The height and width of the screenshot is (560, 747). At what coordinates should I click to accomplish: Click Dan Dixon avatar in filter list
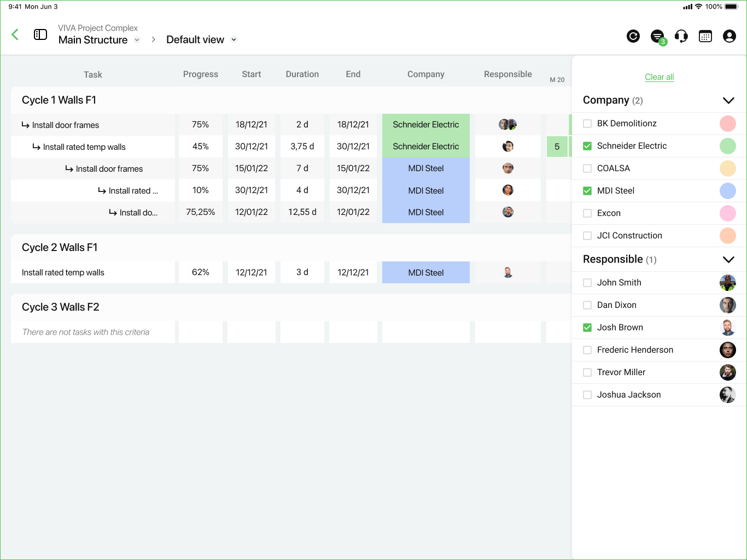tap(728, 305)
